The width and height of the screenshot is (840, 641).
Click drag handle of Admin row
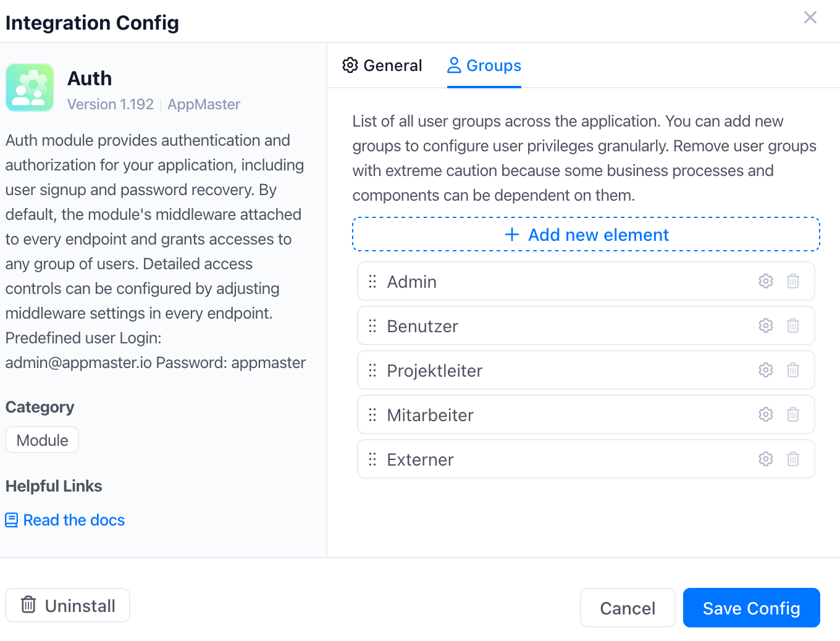tap(372, 282)
